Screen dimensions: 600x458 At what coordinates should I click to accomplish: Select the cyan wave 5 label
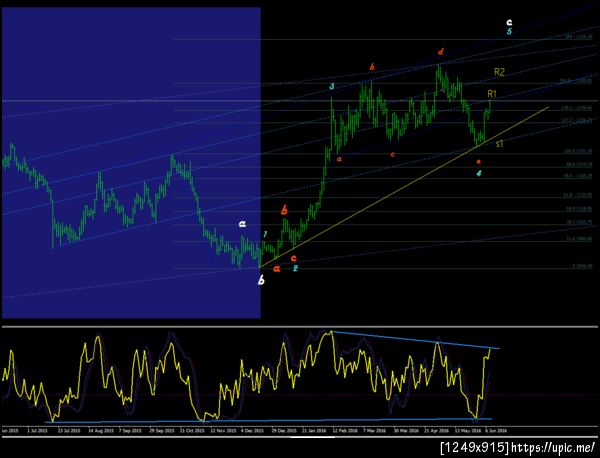[509, 31]
